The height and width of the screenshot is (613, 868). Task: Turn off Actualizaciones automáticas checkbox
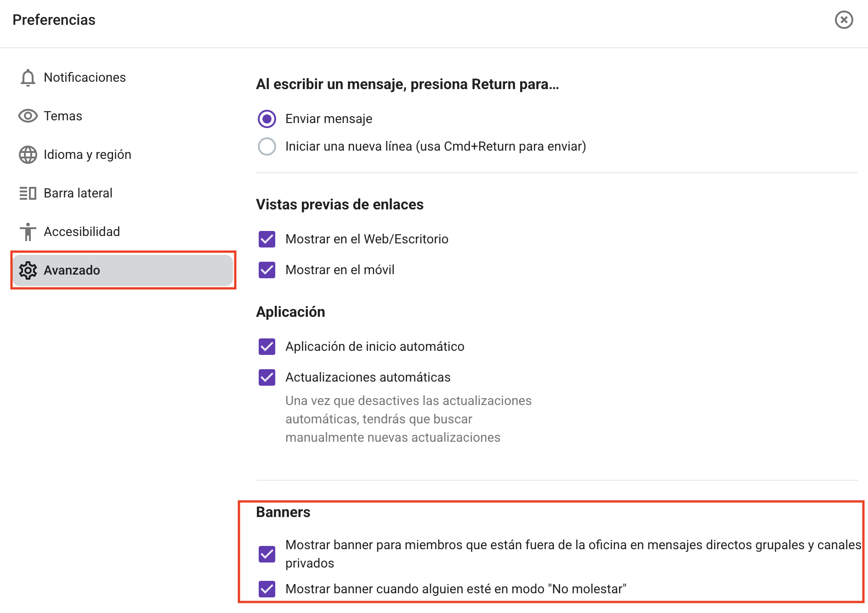(x=267, y=377)
